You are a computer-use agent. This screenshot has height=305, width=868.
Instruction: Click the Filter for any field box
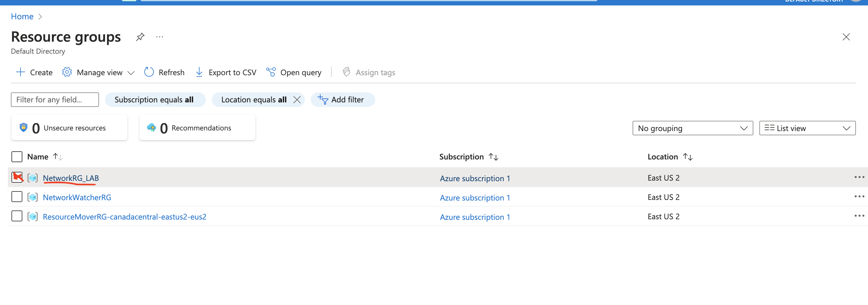55,100
